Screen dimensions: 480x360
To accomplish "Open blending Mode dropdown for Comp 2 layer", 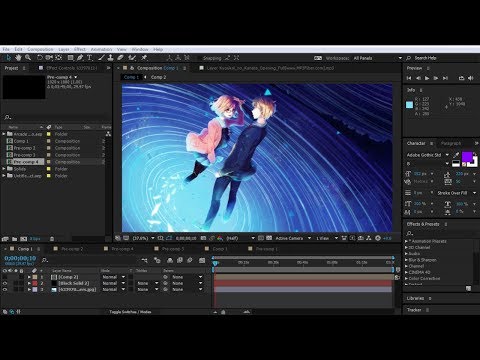I will 113,277.
